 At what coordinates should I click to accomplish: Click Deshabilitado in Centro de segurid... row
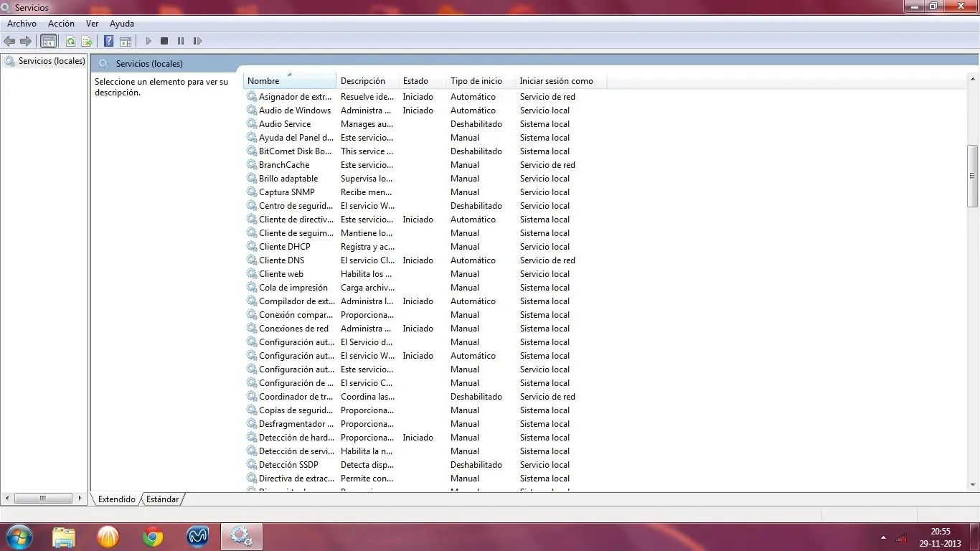pos(476,205)
